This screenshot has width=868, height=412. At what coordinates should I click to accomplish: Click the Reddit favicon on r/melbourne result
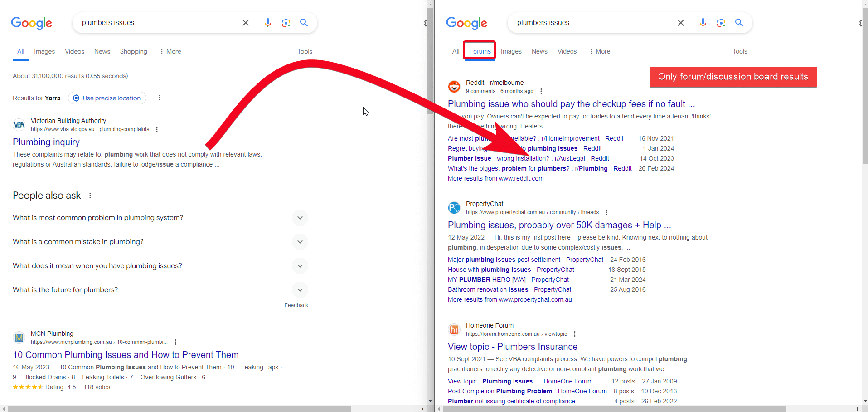point(454,86)
